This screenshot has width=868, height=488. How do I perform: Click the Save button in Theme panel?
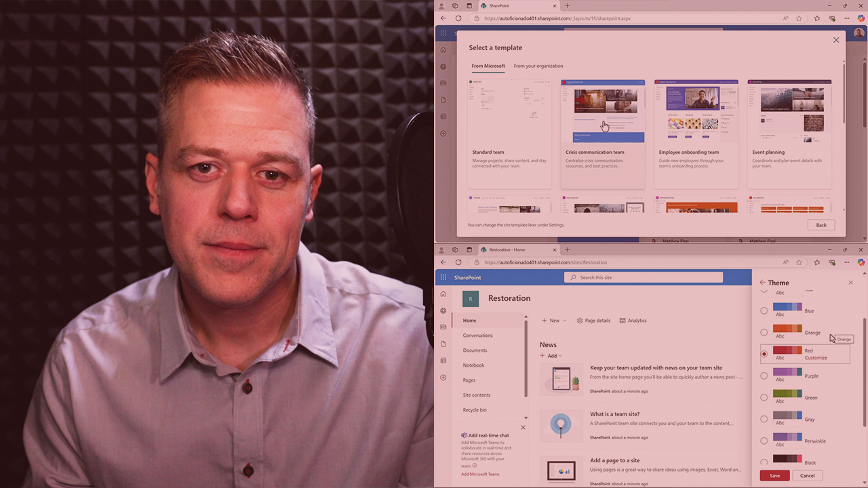click(x=774, y=476)
